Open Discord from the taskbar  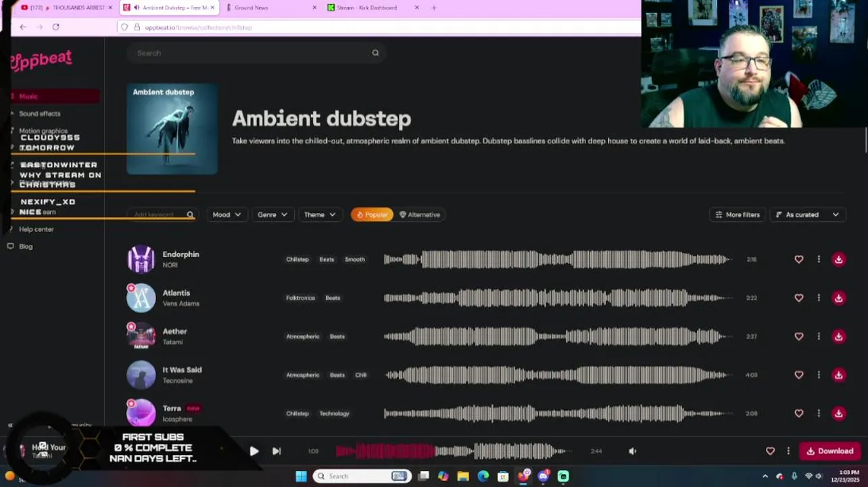pos(543,476)
